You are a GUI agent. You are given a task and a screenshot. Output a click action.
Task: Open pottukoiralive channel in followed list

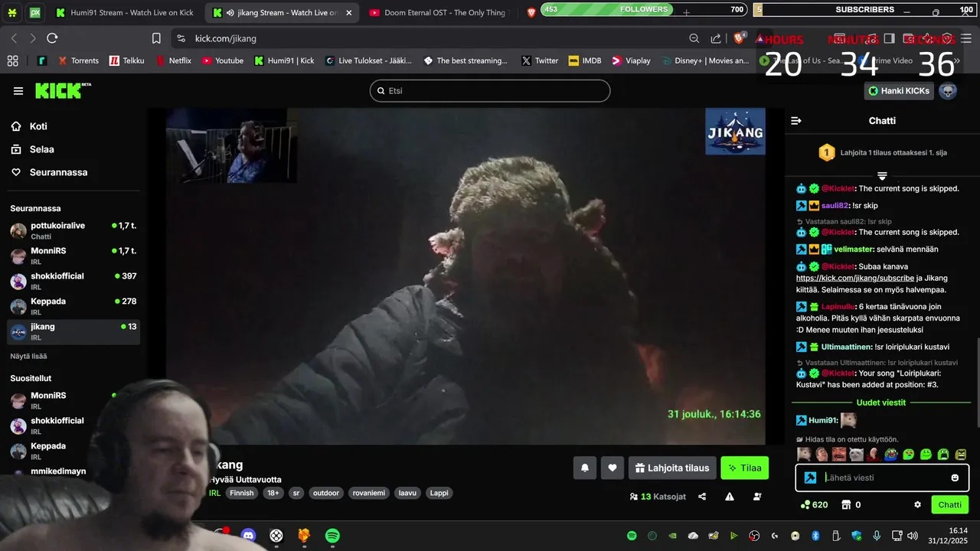73,230
